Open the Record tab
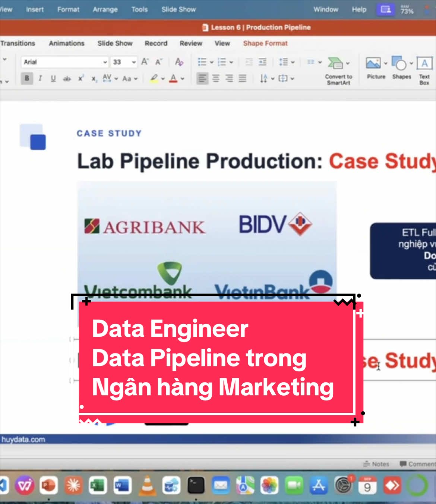Screen dimensions: 436x504 pyautogui.click(x=156, y=43)
